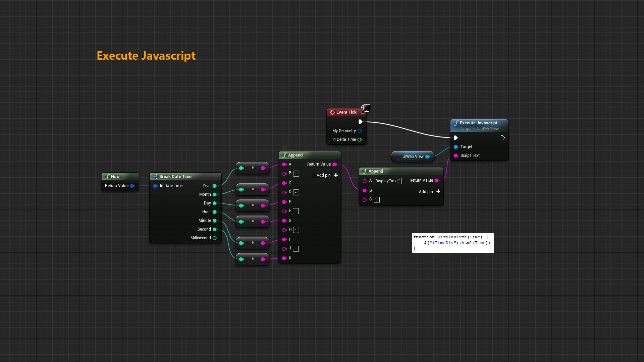Click the f icon on the large Append node header
The height and width of the screenshot is (362, 644).
click(x=284, y=155)
